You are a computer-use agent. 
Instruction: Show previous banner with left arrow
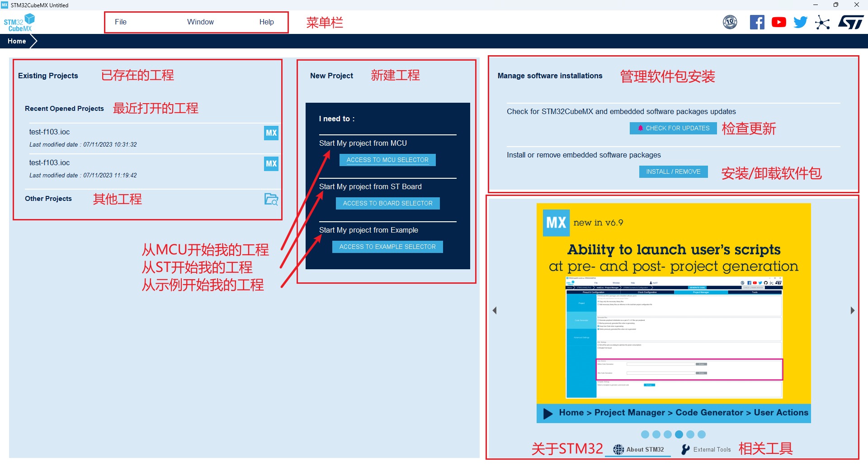coord(495,310)
